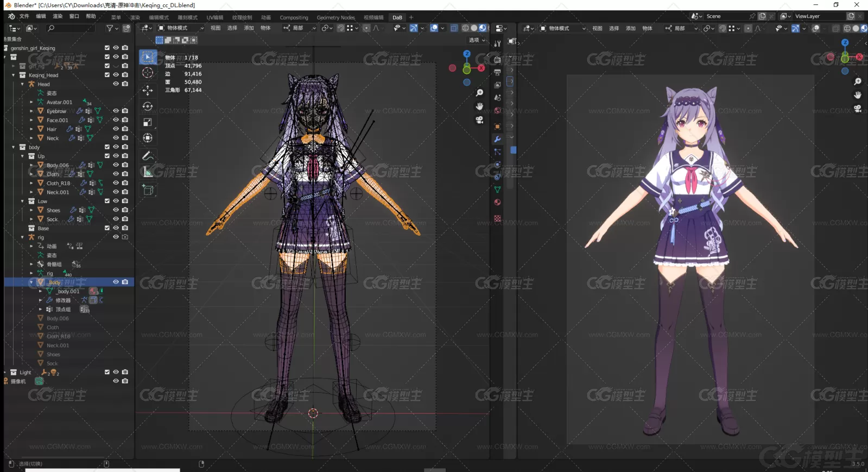The width and height of the screenshot is (868, 472).
Task: Uncheck the Low collection checkbox
Action: click(107, 201)
